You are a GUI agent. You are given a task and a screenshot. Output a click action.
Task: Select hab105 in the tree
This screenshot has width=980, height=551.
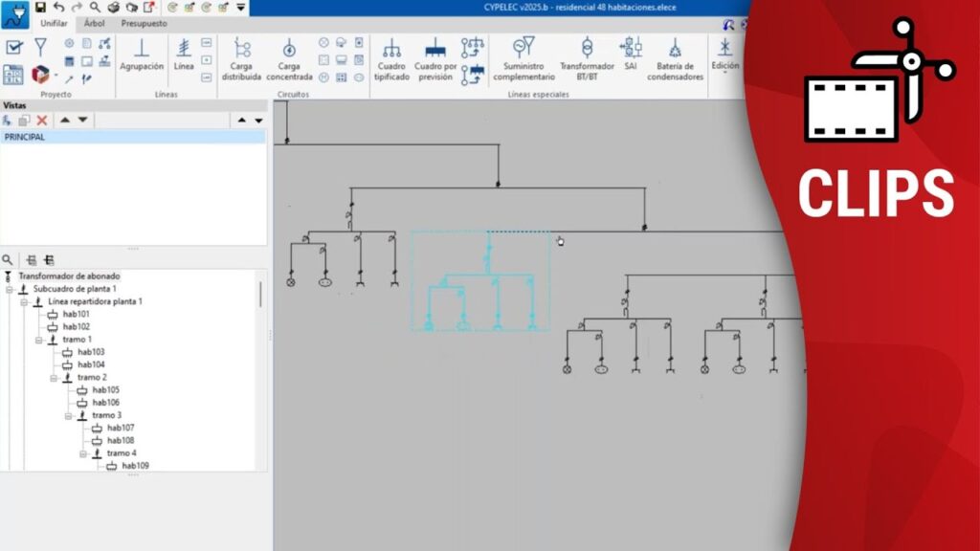(x=105, y=390)
